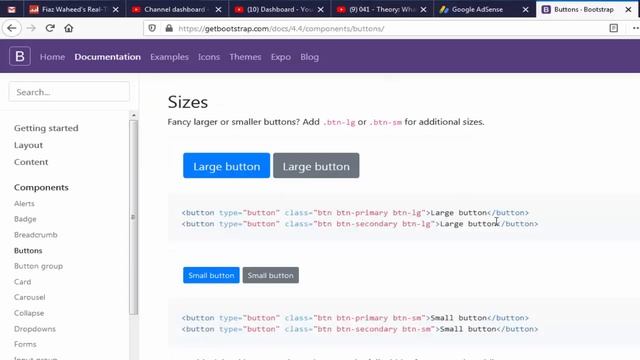Switch to the Google AdSense tab
The image size is (640, 360).
[478, 9]
